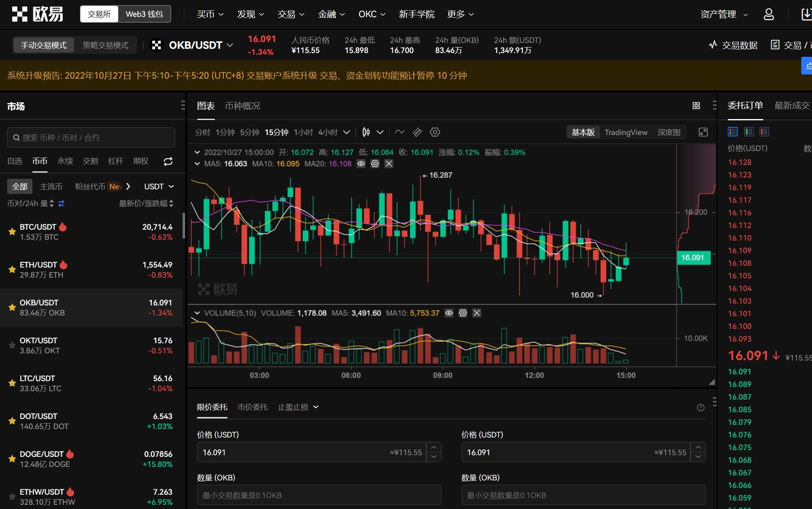Toggle volume indicator visibility with the eye icon

pos(448,313)
